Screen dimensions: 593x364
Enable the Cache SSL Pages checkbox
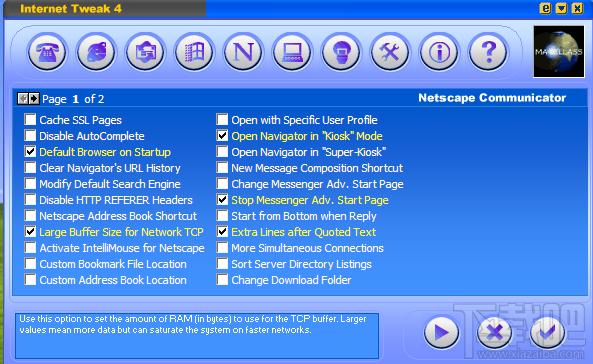click(30, 120)
